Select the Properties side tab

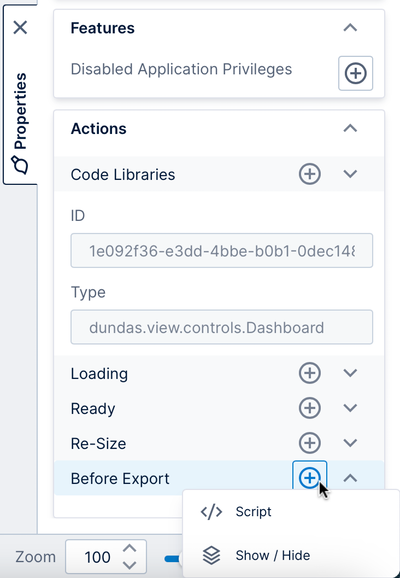pyautogui.click(x=20, y=123)
